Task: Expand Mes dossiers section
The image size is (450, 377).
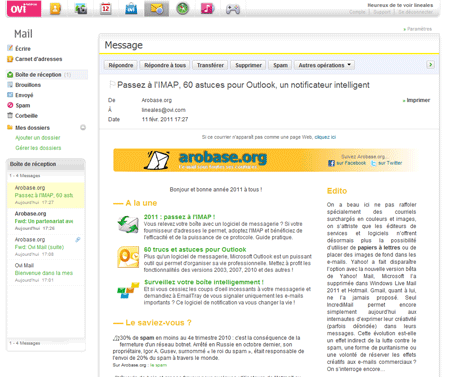Action: coord(32,128)
